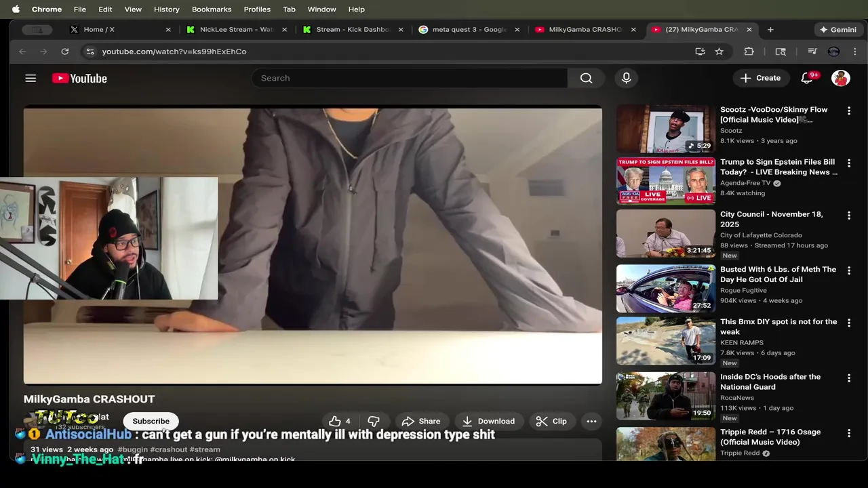Viewport: 868px width, 488px height.
Task: Click the Chrome profile avatar in toolbar
Action: point(833,52)
